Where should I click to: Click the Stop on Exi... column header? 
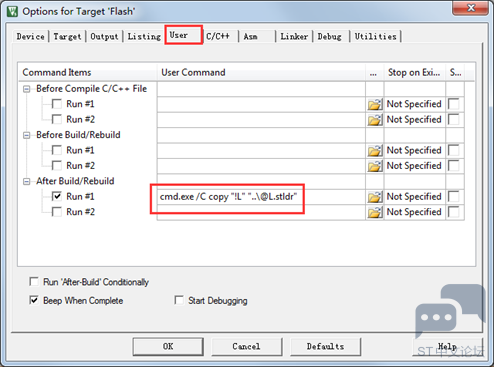(x=415, y=72)
